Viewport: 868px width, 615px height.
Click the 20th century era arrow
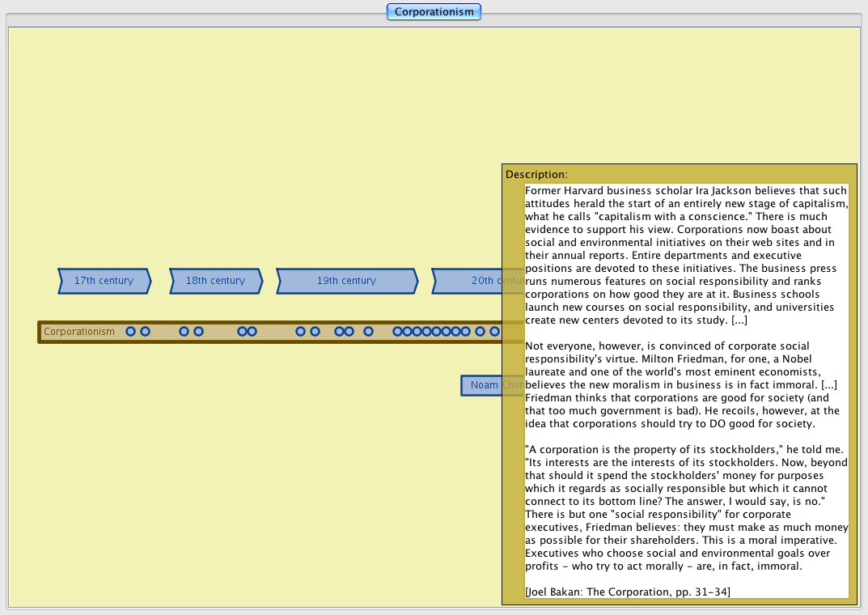click(x=477, y=281)
